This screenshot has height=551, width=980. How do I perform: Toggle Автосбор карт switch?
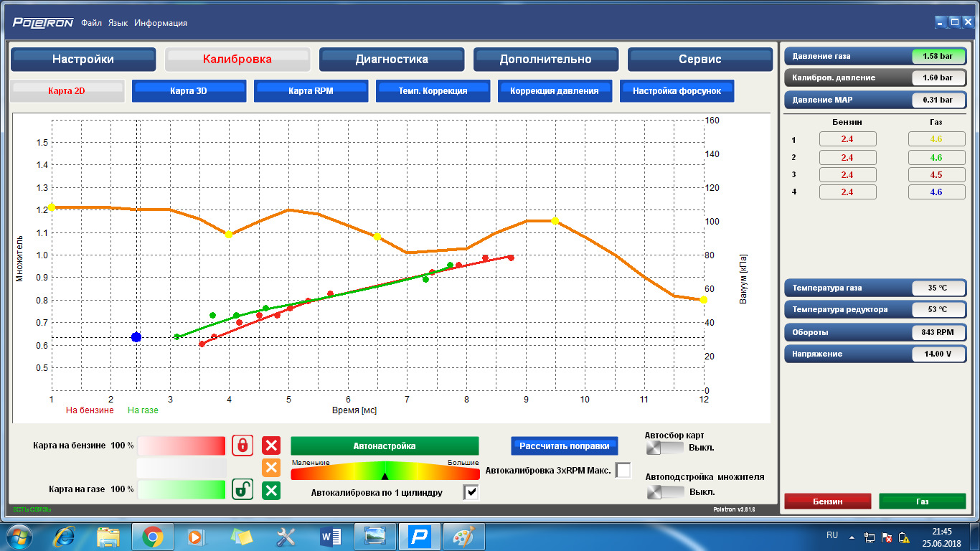coord(664,447)
